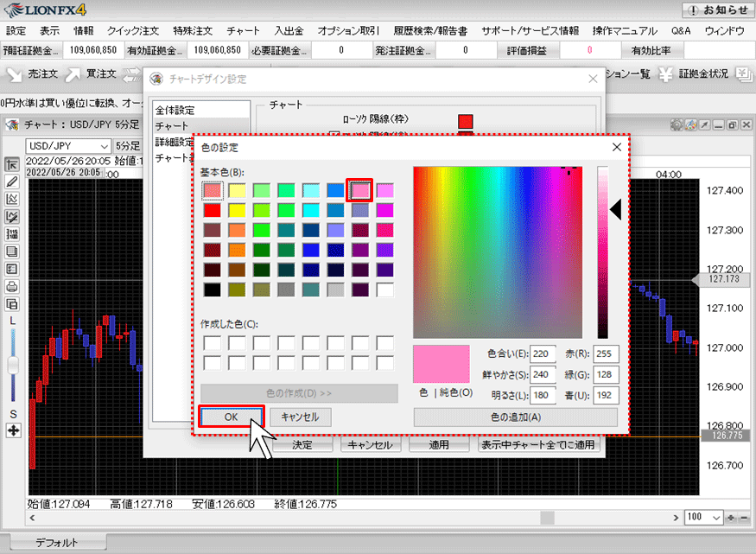Open the クイック注文 menu

pyautogui.click(x=133, y=31)
